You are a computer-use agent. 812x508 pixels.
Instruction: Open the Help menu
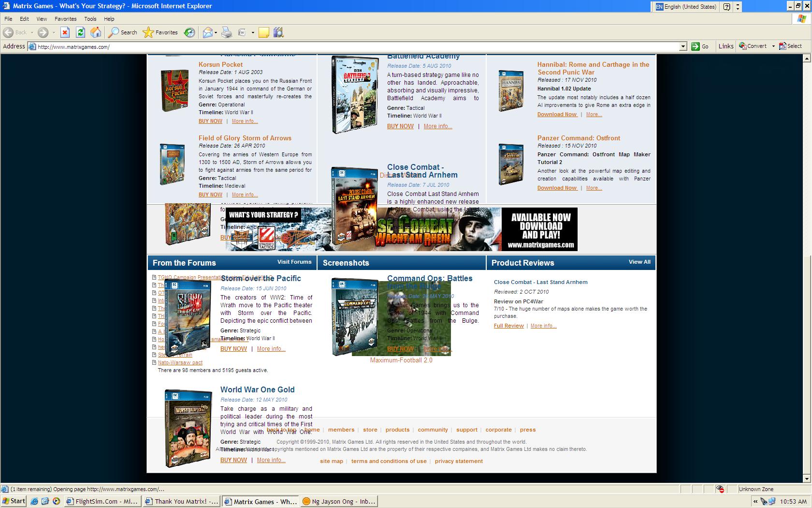coord(109,19)
